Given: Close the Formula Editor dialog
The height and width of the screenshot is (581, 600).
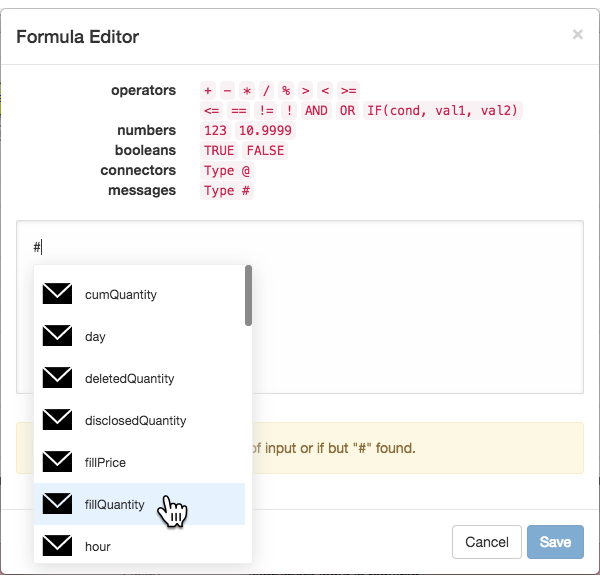Looking at the screenshot, I should coord(577,34).
